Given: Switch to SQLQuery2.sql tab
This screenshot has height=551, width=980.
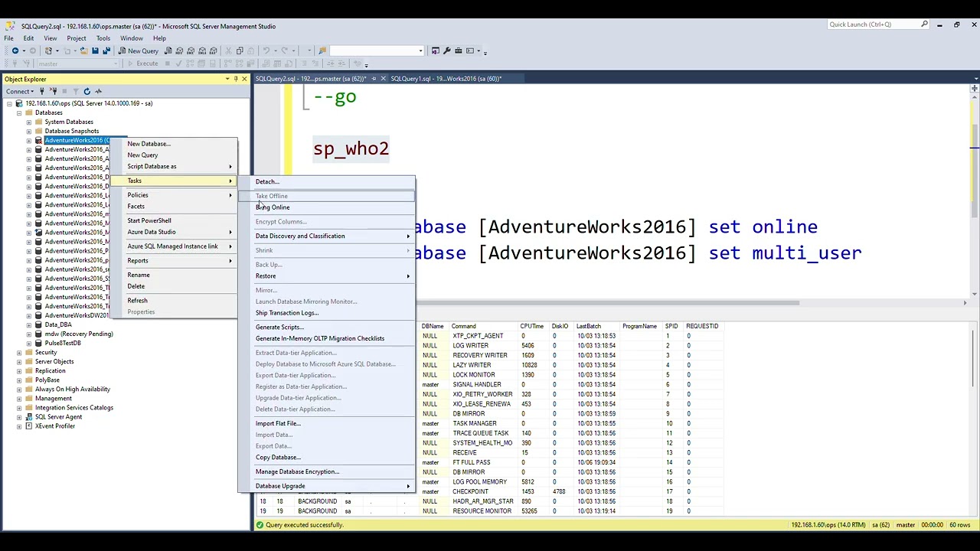Looking at the screenshot, I should click(x=311, y=79).
